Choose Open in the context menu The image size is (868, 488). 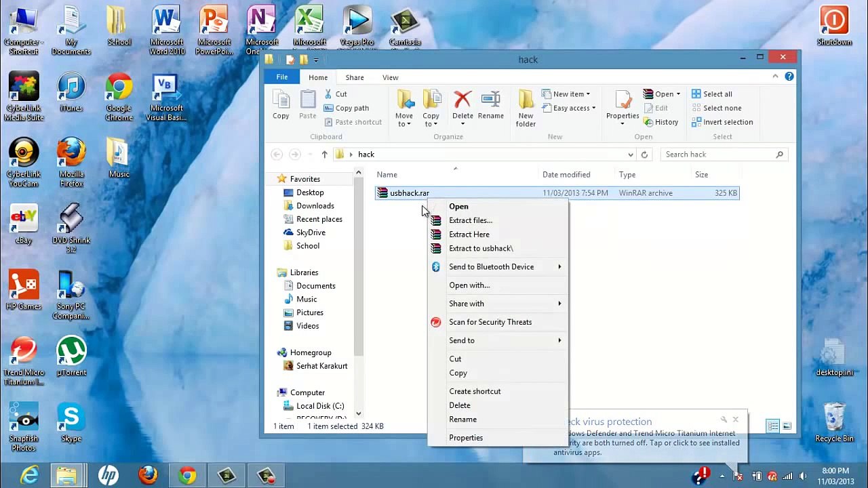(497, 207)
